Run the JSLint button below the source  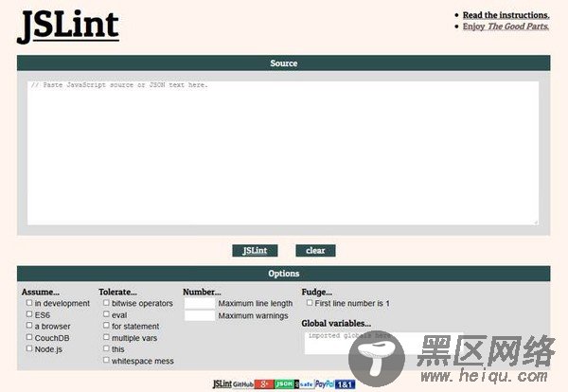pyautogui.click(x=255, y=251)
